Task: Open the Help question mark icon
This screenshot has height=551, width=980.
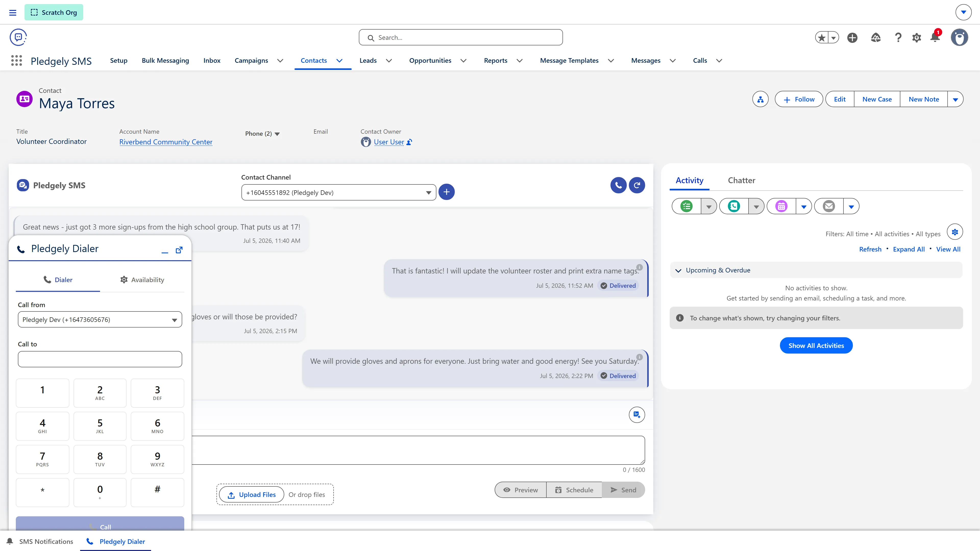Action: [x=898, y=38]
